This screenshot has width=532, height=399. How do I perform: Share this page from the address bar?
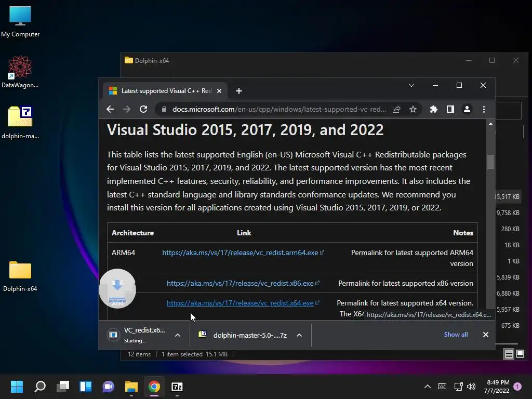coord(396,109)
